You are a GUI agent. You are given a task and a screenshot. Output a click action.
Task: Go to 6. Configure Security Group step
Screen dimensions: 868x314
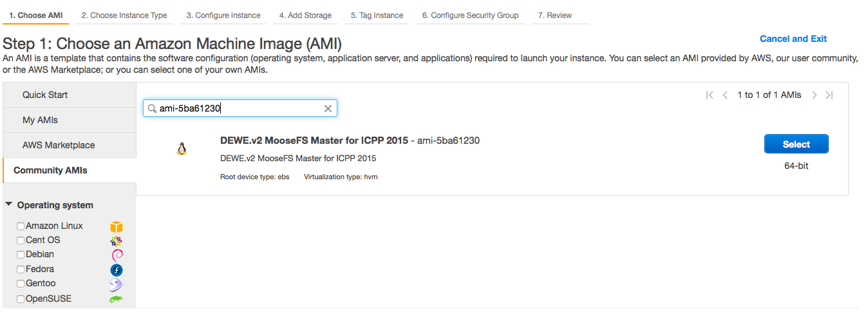coord(470,15)
